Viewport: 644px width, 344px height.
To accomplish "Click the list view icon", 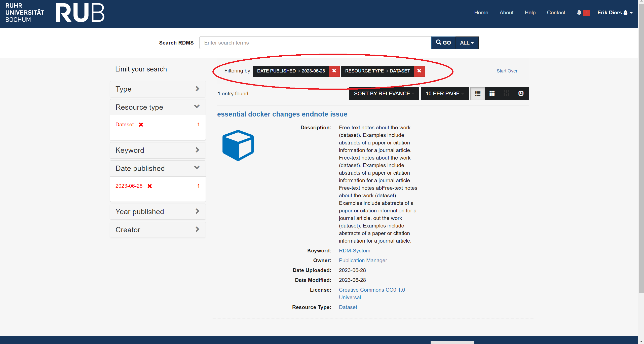I will pyautogui.click(x=477, y=93).
